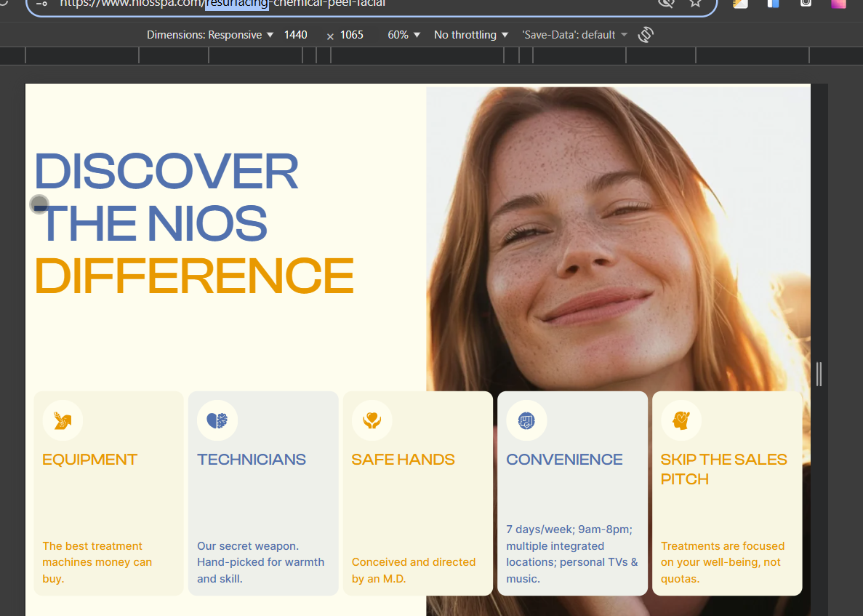Click the Safe Hands heart icon
The height and width of the screenshot is (616, 863).
click(372, 420)
